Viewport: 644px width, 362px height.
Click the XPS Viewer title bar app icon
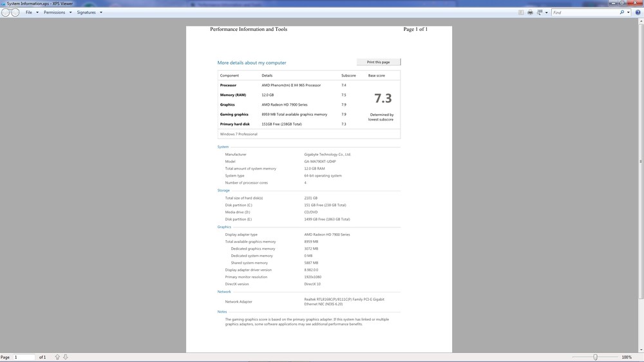pyautogui.click(x=3, y=3)
